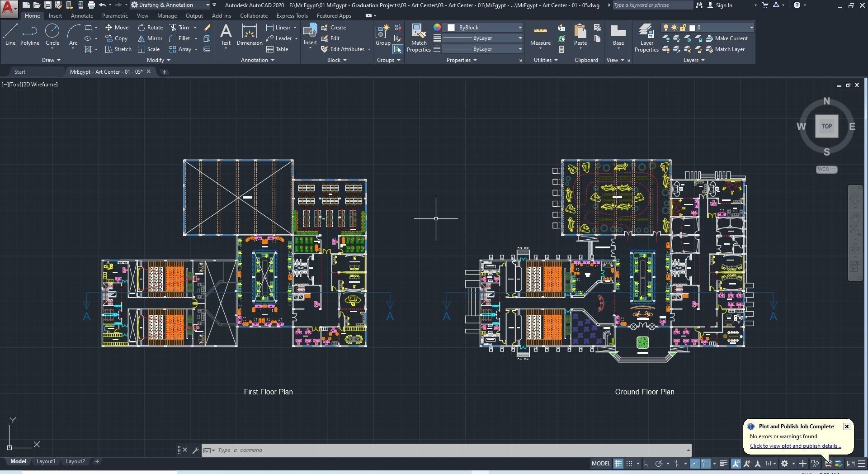Select the Polyline tool
Viewport: 868px width, 474px height.
click(30, 35)
